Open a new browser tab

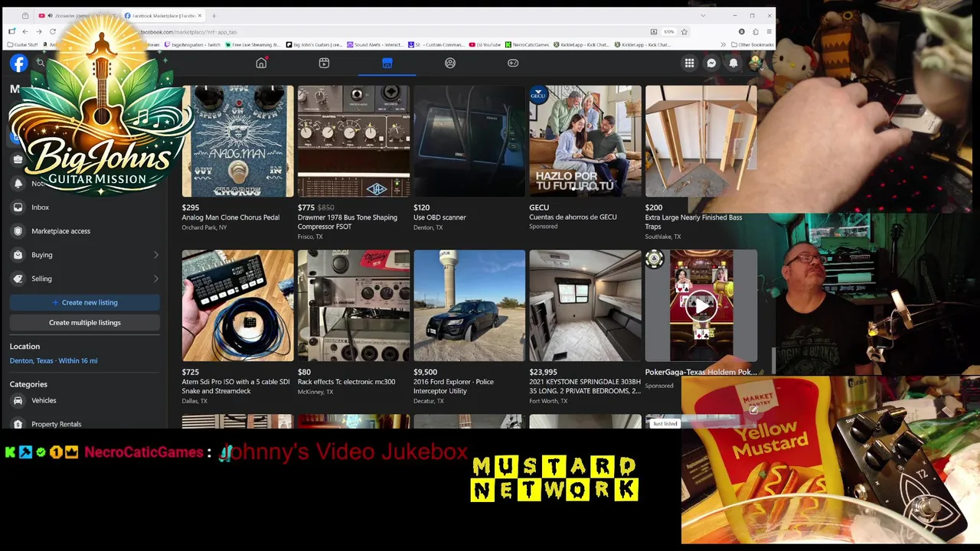tap(214, 15)
